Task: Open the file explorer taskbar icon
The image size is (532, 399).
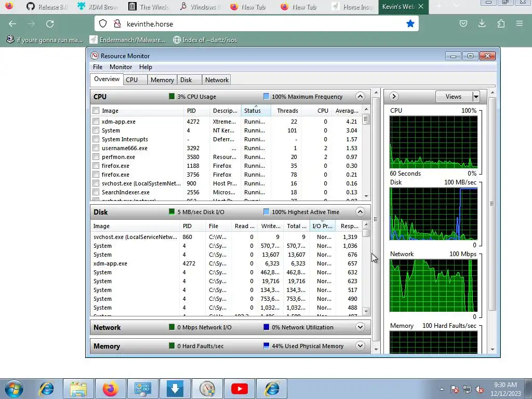Action: coord(78,389)
